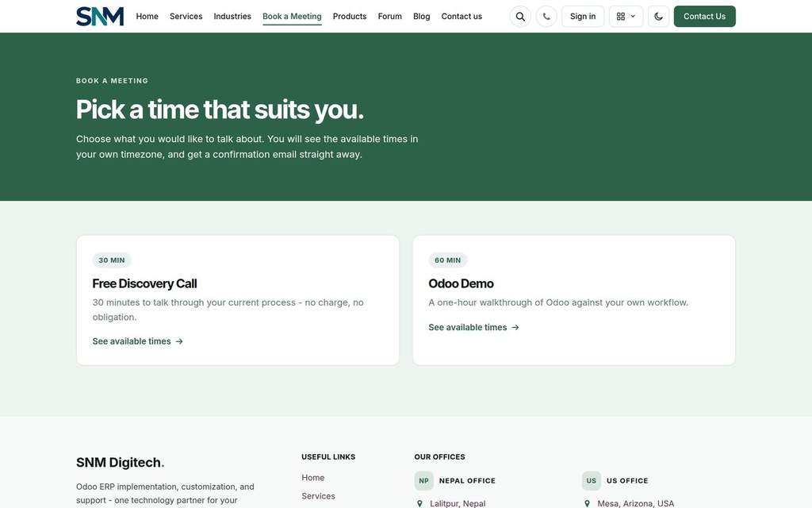The height and width of the screenshot is (508, 812).
Task: Click location pin beside Lalitpur, Nepal
Action: [x=419, y=503]
